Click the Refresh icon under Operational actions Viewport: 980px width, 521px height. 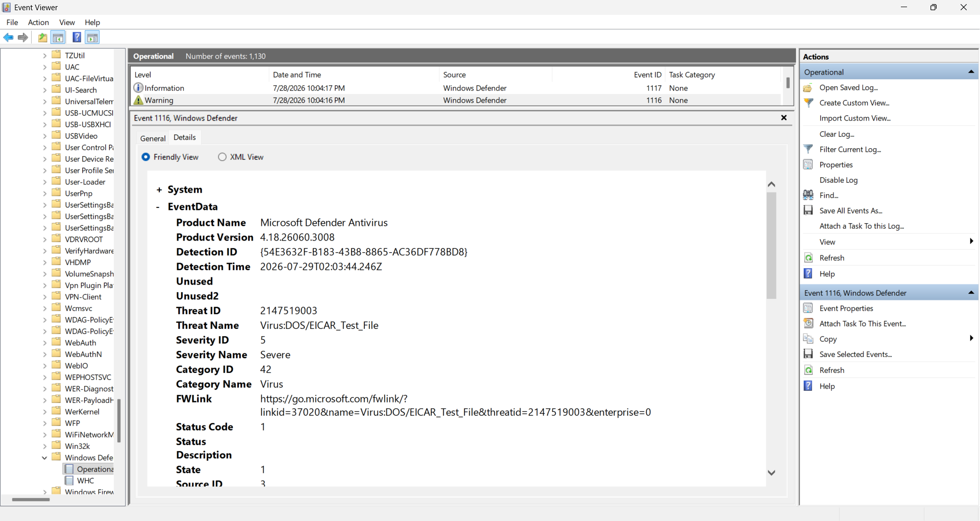click(x=808, y=258)
